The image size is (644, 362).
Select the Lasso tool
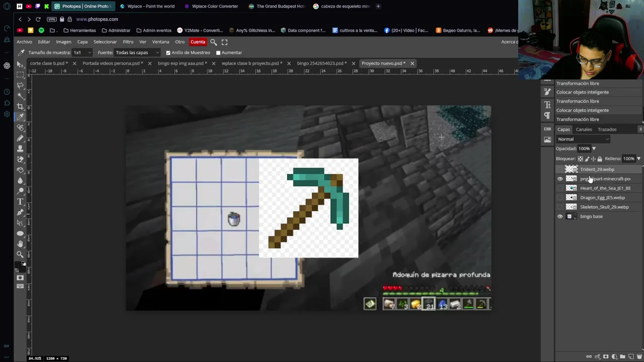(20, 85)
